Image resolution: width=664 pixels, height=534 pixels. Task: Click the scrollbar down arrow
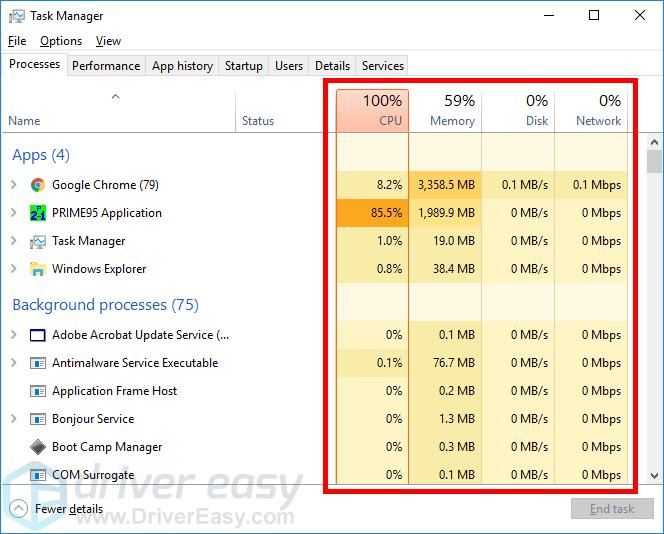pyautogui.click(x=654, y=476)
